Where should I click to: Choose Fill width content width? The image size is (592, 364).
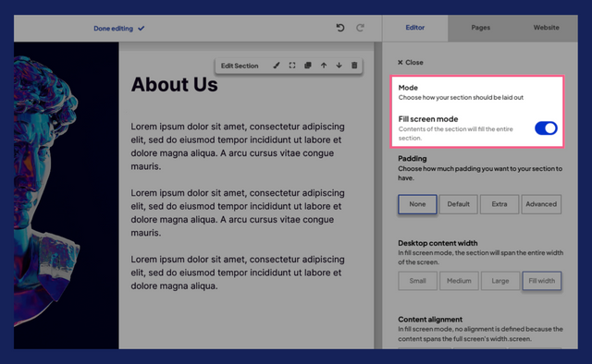click(541, 281)
